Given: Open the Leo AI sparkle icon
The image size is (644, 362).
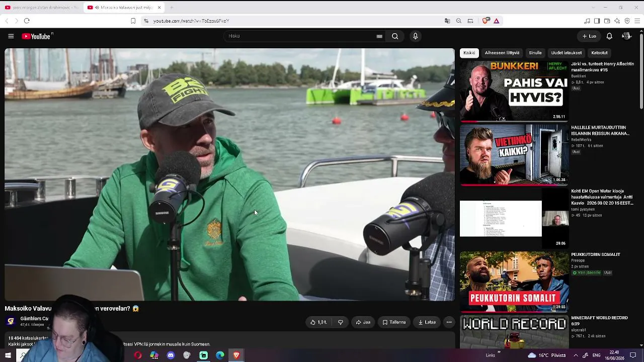Looking at the screenshot, I should [617, 21].
